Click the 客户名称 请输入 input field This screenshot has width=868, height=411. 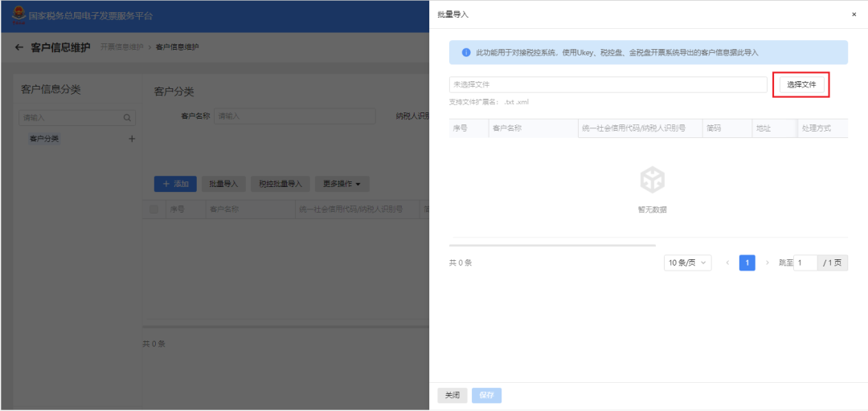pyautogui.click(x=294, y=116)
